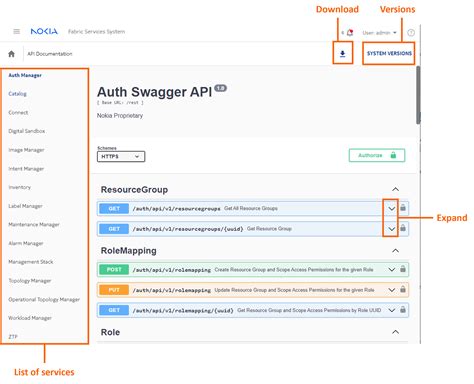Open the Connect service docs
474x384 pixels.
pos(18,112)
